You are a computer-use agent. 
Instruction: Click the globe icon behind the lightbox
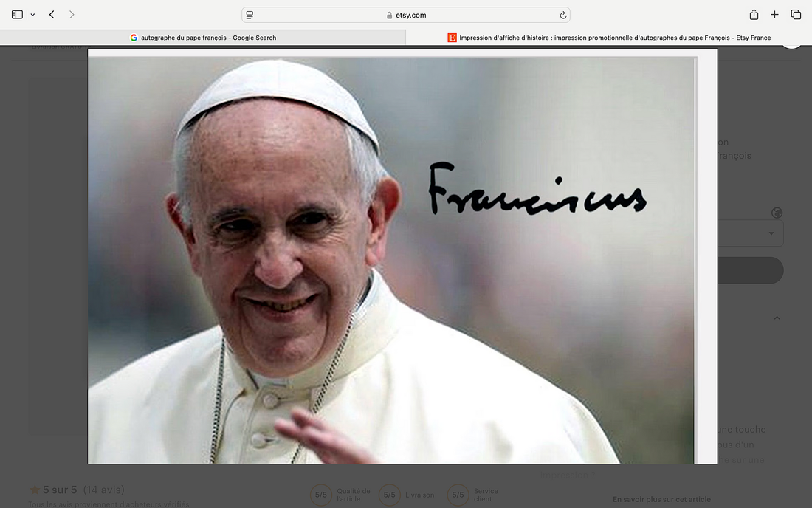pos(777,213)
